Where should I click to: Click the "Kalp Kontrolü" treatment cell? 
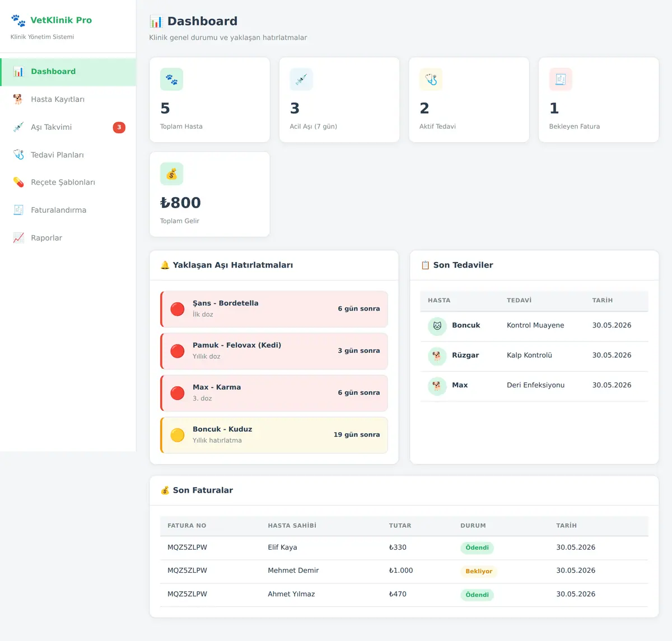529,355
